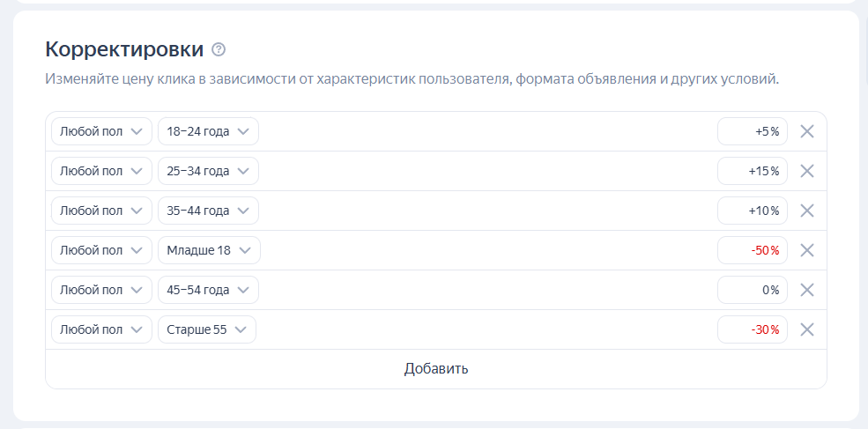
Task: Edit the +5% adjustment field
Action: coord(752,131)
